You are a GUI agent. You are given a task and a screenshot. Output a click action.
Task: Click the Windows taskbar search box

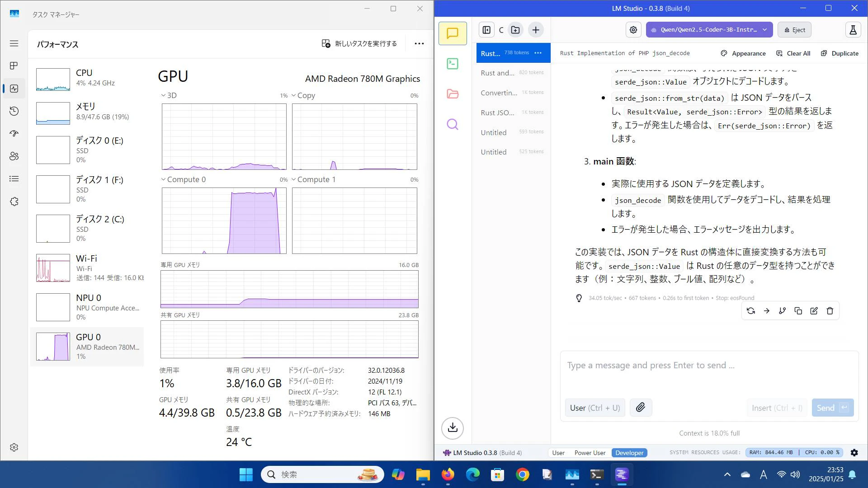322,474
